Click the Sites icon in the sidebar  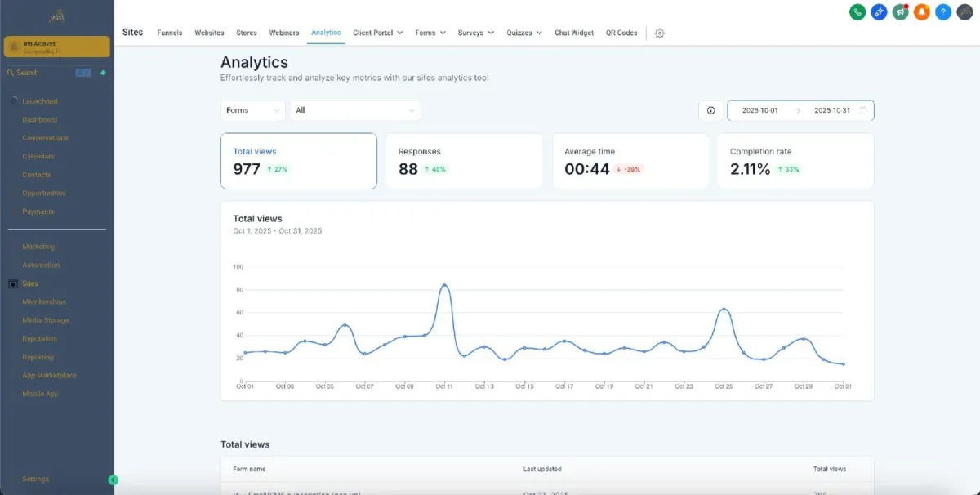[12, 283]
